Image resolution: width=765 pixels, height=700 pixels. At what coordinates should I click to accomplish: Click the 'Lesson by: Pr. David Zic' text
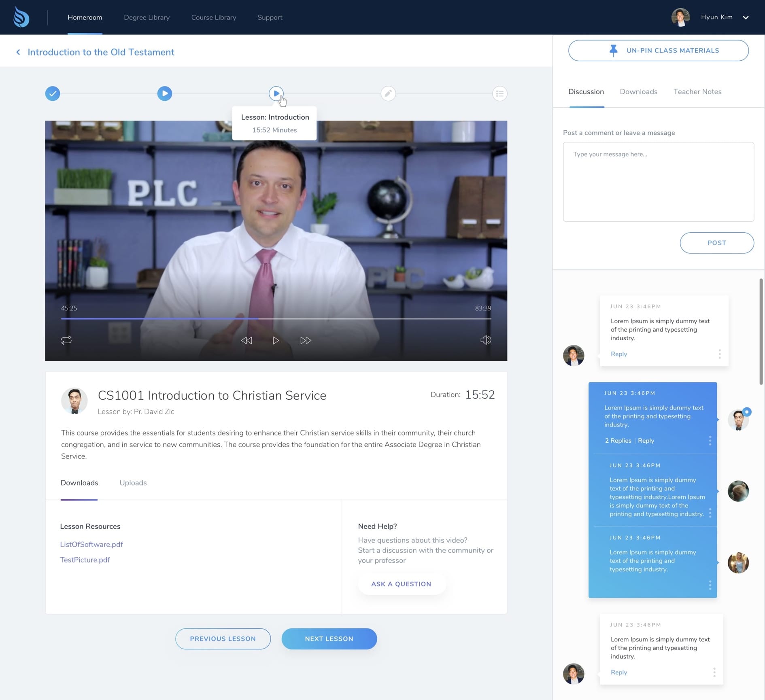coord(136,412)
